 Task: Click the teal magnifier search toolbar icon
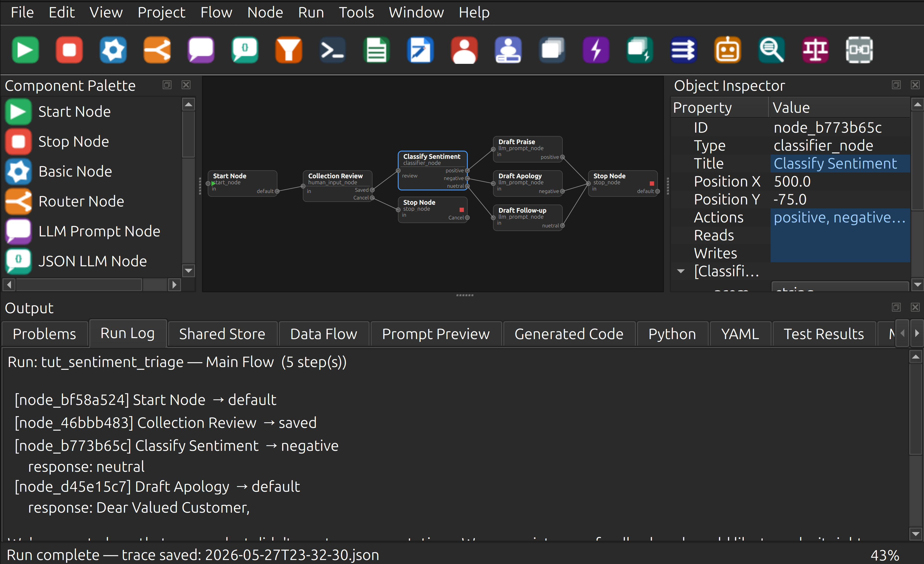[771, 50]
